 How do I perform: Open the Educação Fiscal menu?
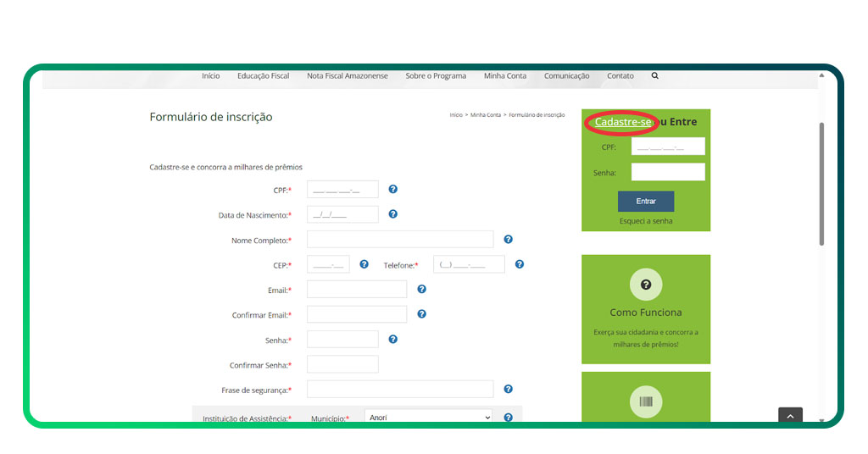[x=263, y=76]
